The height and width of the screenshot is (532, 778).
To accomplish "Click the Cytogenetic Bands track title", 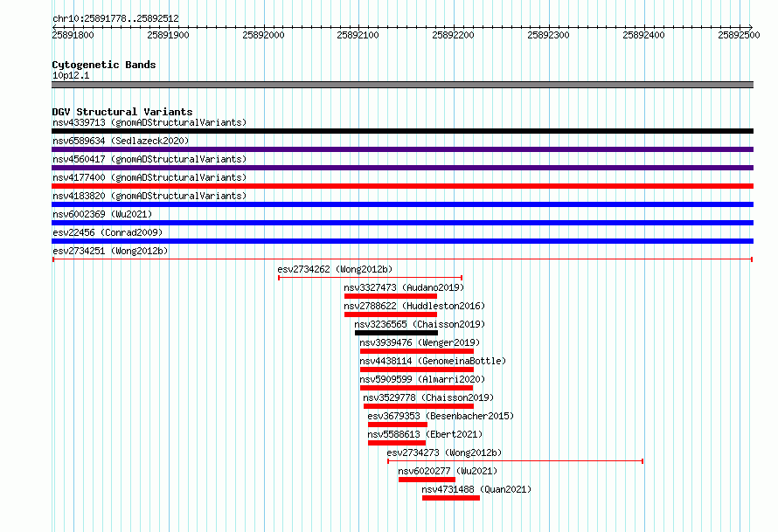I will tap(104, 65).
